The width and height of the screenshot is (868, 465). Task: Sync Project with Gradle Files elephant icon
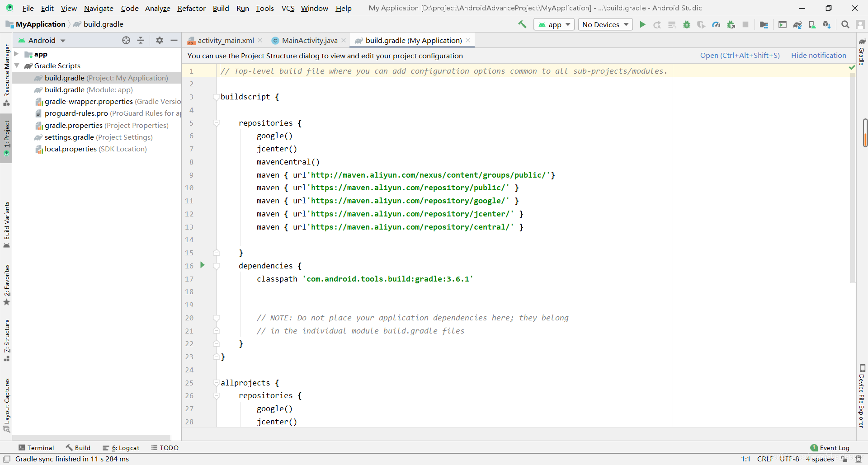(797, 24)
